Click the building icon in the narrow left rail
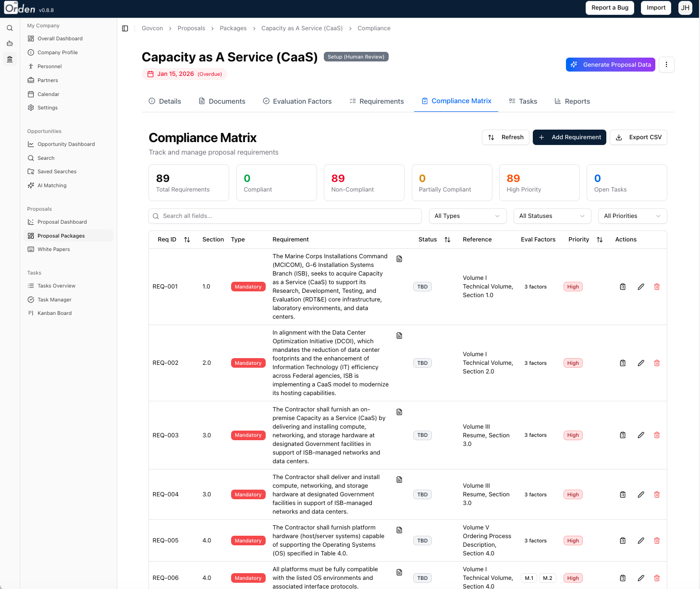The image size is (700, 589). click(10, 59)
